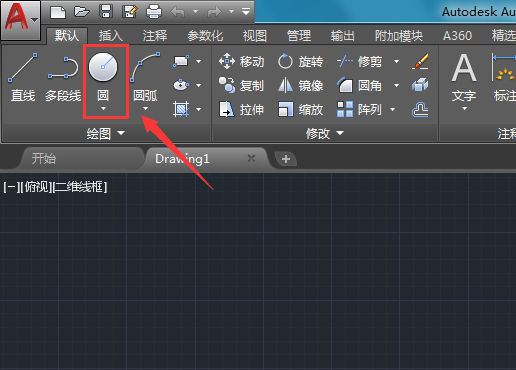This screenshot has height=370, width=516.
Task: Expand the rectangle tool dropdown arrow
Action: click(199, 61)
